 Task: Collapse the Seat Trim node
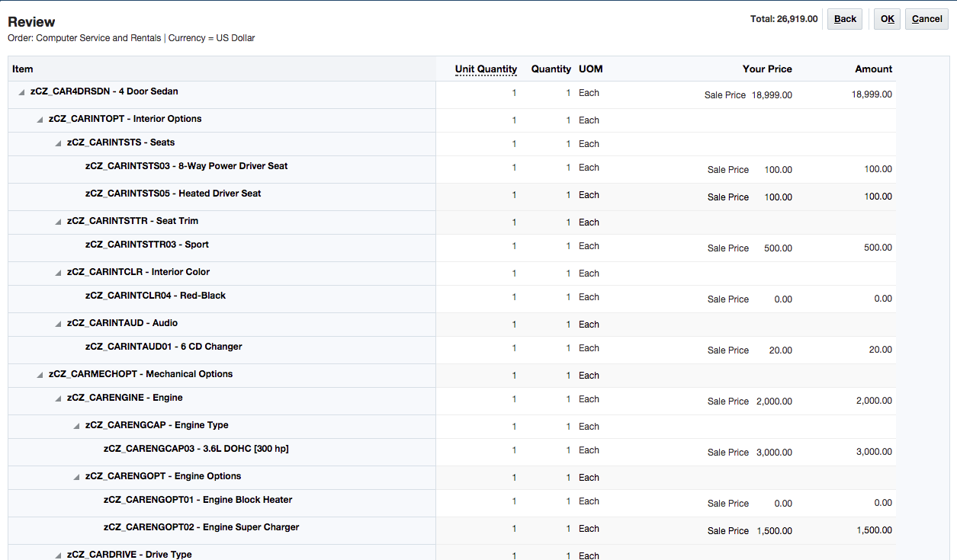coord(58,222)
